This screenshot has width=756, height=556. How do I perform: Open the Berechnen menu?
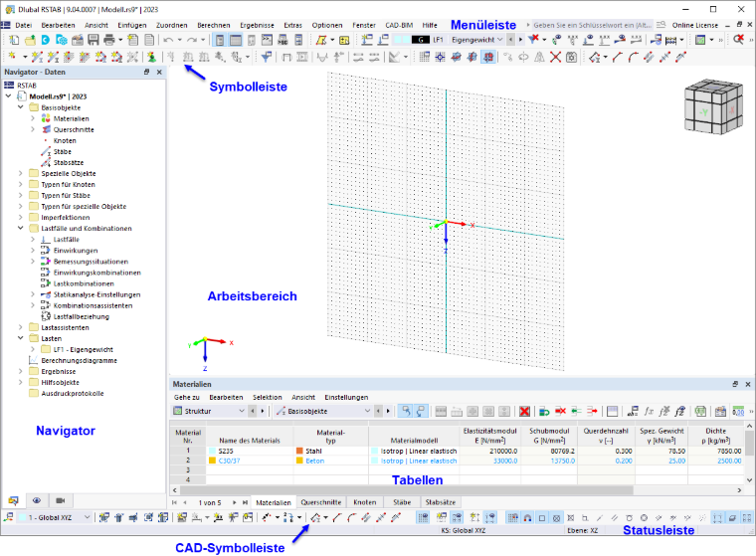tap(214, 25)
